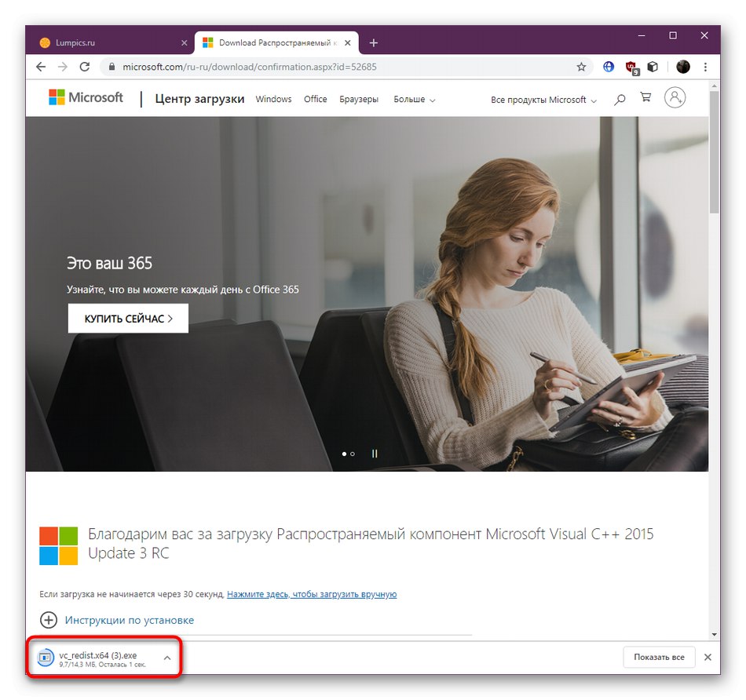Viewport: 746px width, 700px height.
Task: Open Центр загрузки link
Action: click(199, 99)
